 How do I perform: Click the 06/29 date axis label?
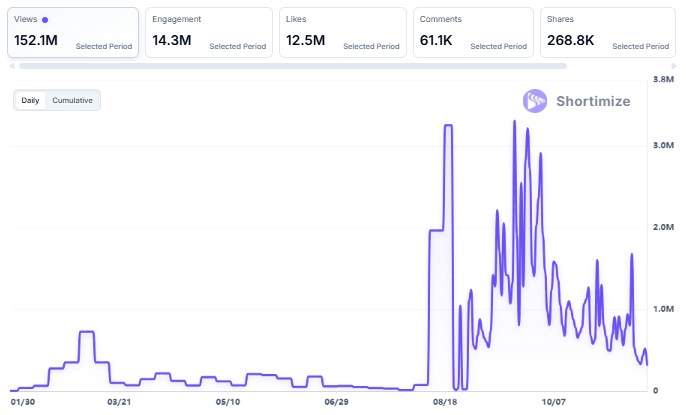(336, 402)
